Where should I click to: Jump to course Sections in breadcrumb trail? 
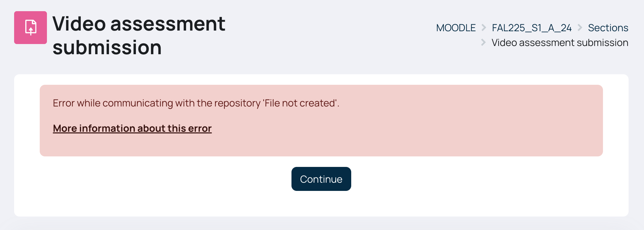coord(608,28)
